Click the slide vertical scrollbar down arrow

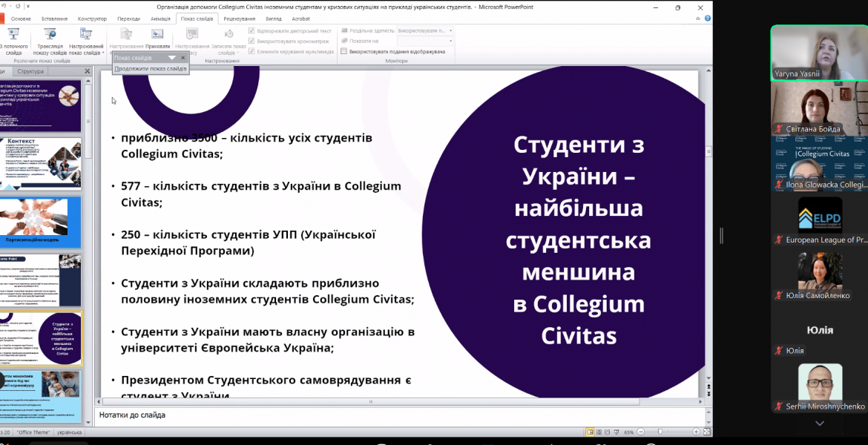pos(708,378)
